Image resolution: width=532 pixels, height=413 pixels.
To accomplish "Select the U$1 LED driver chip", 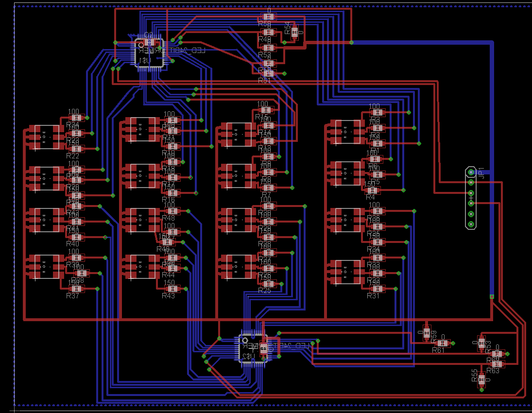I will (149, 54).
